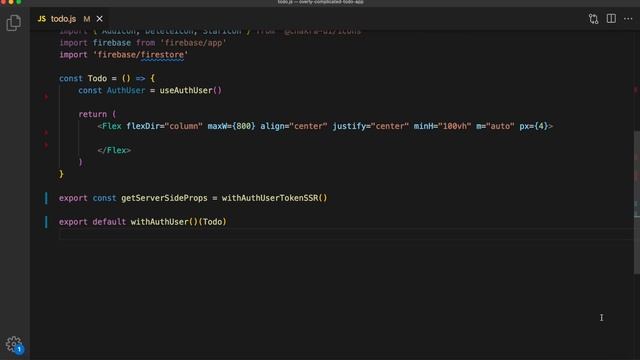Click the modified M badge on todo.js tab
The width and height of the screenshot is (640, 360).
tap(87, 19)
